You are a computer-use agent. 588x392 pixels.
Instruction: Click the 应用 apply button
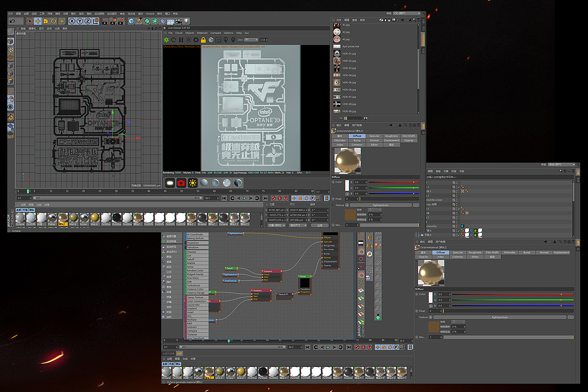319,225
